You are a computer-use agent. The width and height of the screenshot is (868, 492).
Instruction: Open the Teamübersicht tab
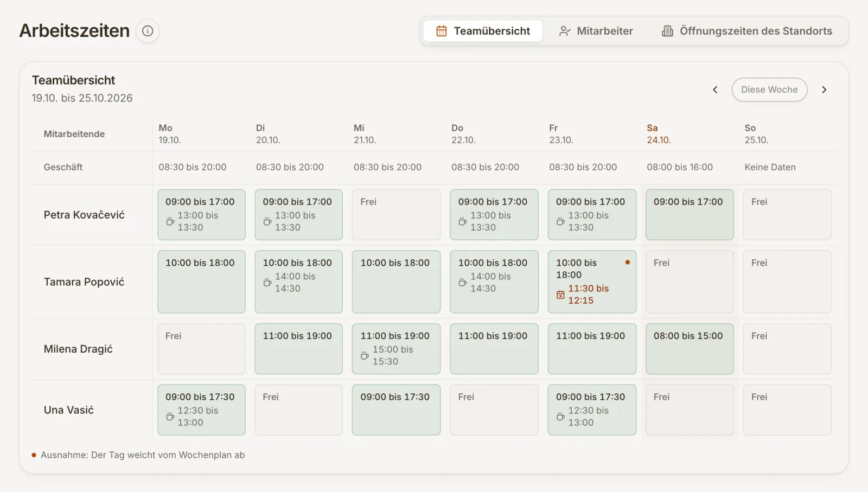coord(483,31)
